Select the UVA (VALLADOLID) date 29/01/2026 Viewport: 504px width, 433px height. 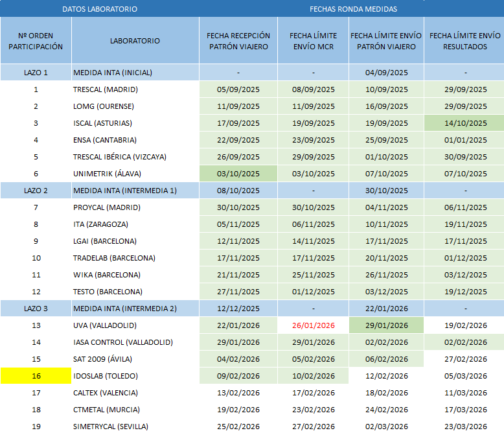point(386,325)
